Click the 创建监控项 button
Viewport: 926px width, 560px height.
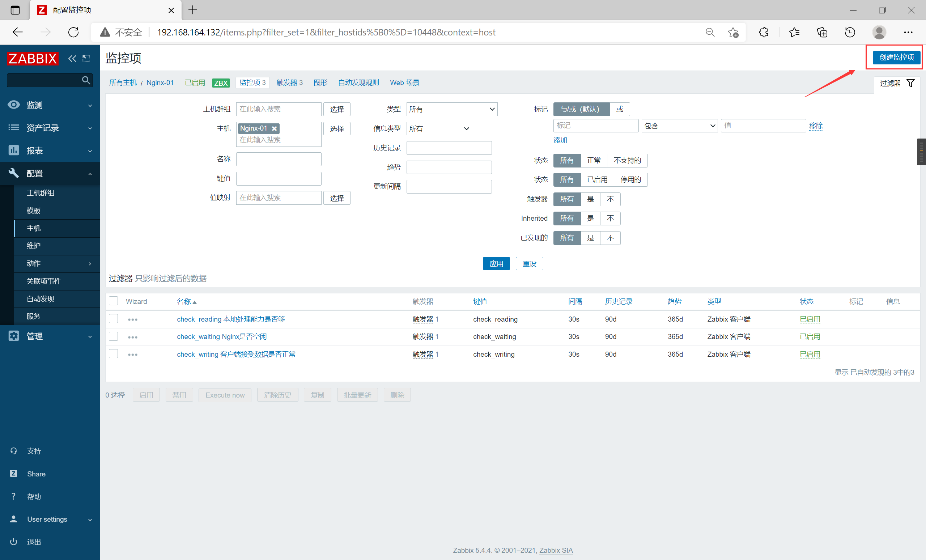(896, 57)
